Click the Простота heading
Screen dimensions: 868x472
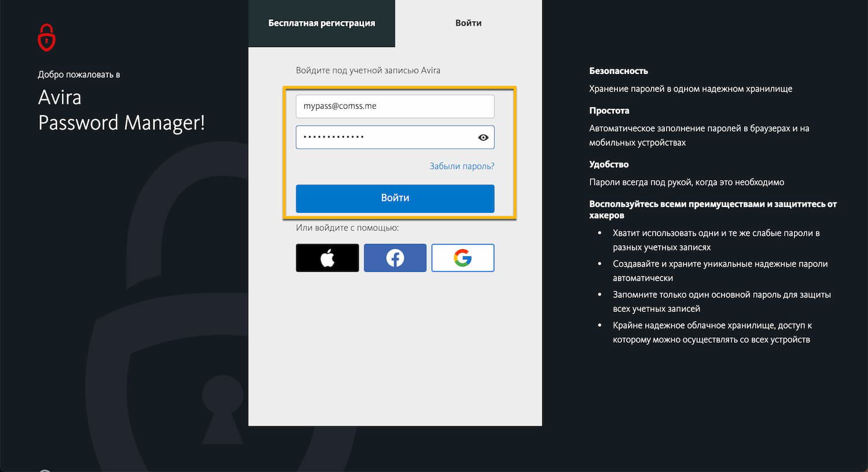(609, 110)
